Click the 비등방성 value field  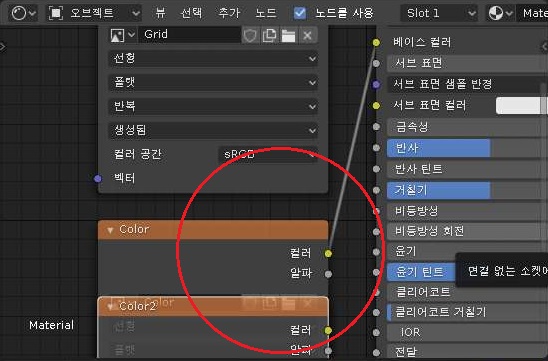(467, 211)
